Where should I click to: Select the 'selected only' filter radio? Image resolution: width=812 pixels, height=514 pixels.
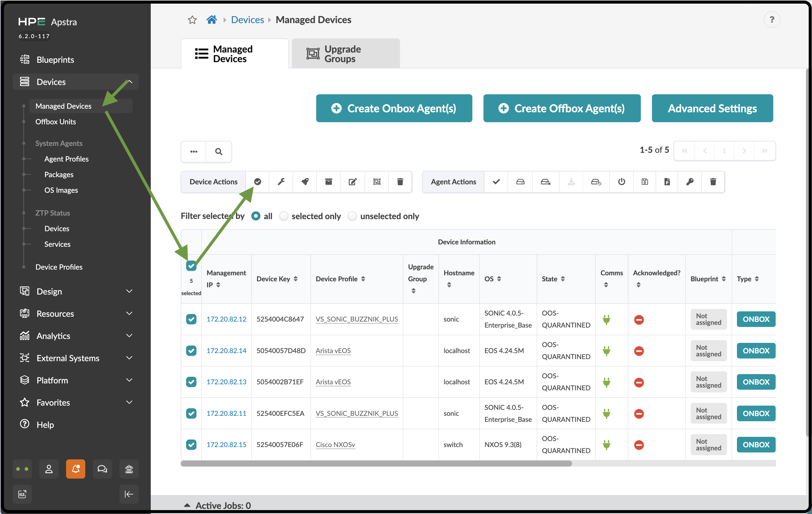point(284,216)
